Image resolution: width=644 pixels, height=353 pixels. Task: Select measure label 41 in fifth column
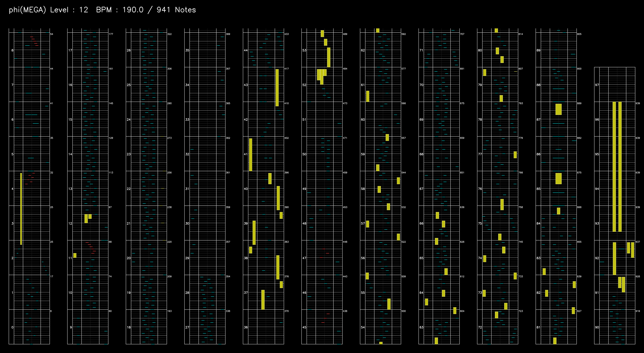coord(245,154)
